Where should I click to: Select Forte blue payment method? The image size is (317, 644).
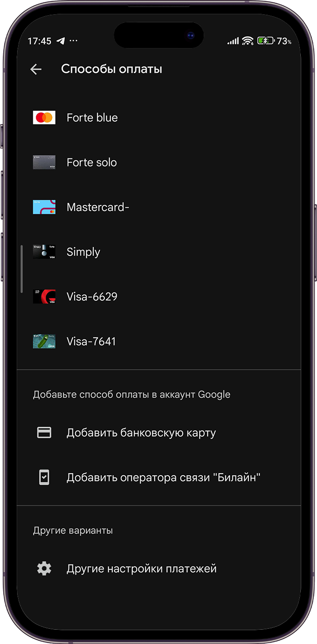click(x=159, y=117)
